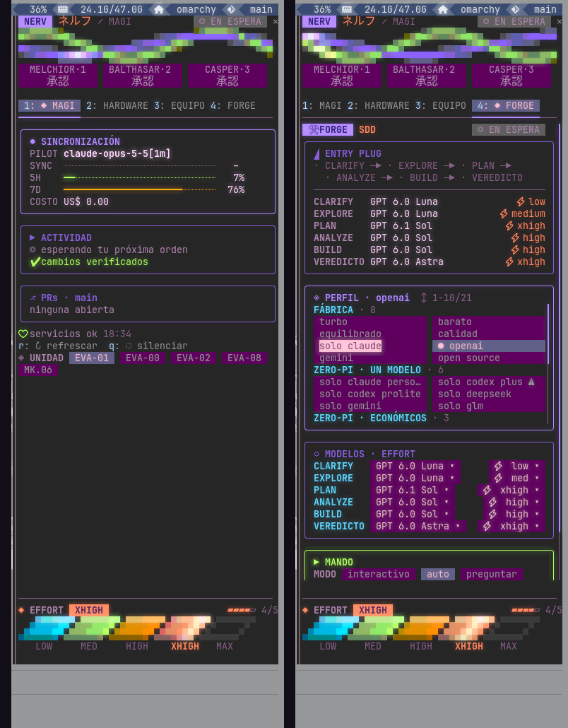Click the memory chip icon in the right pane top bar

pyautogui.click(x=347, y=9)
